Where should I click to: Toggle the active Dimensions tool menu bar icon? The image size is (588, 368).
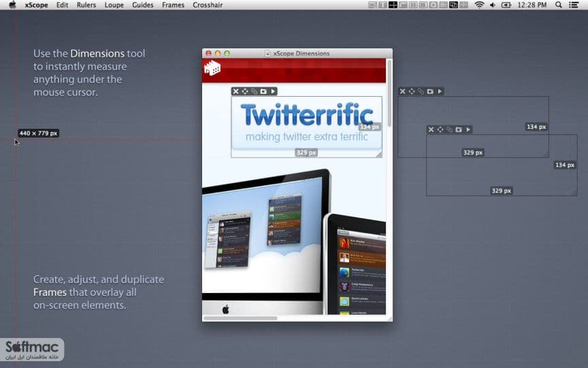click(x=393, y=5)
